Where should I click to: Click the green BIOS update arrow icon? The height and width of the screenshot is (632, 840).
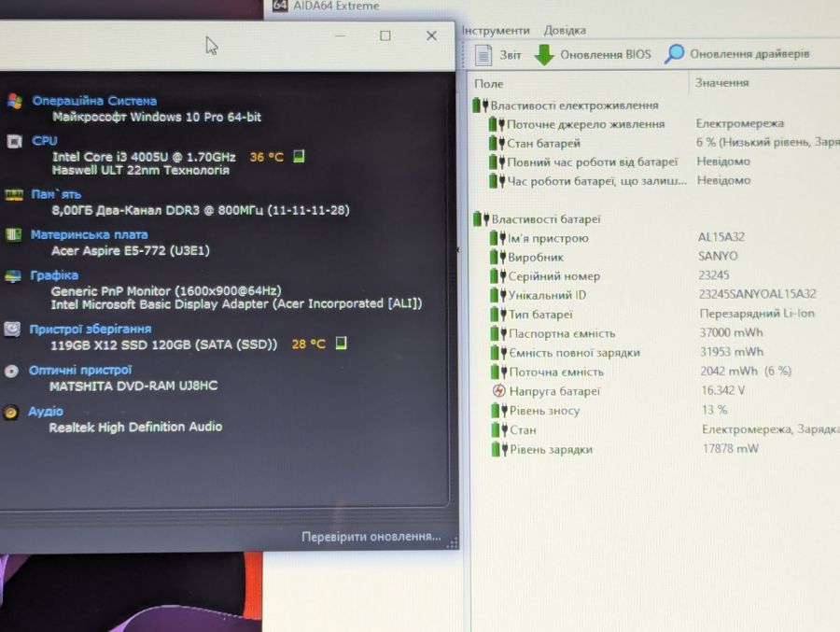(544, 55)
